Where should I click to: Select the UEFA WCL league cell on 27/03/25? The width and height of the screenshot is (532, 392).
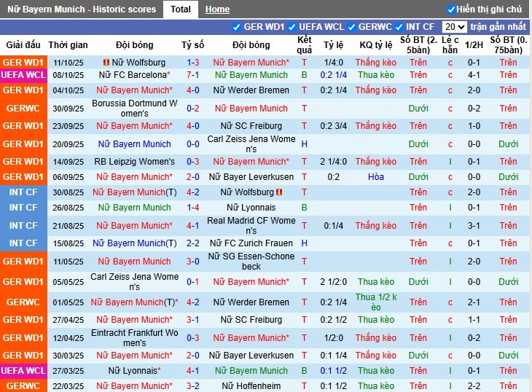coord(23,371)
